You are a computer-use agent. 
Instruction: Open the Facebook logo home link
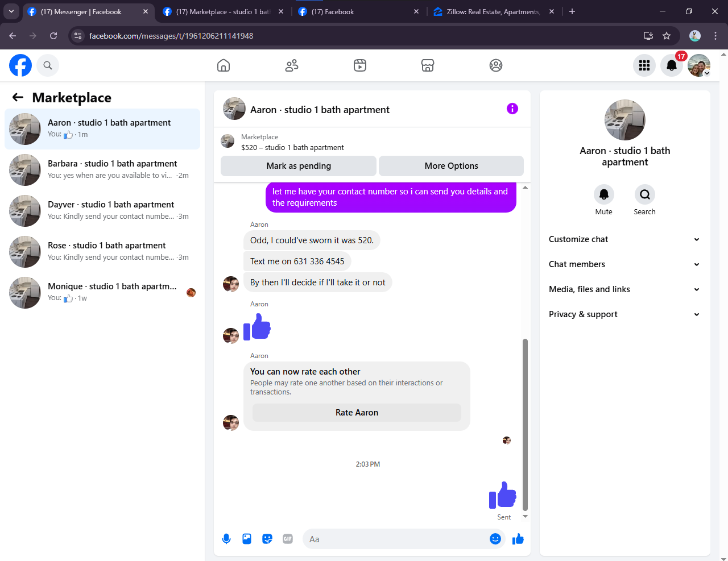point(20,65)
